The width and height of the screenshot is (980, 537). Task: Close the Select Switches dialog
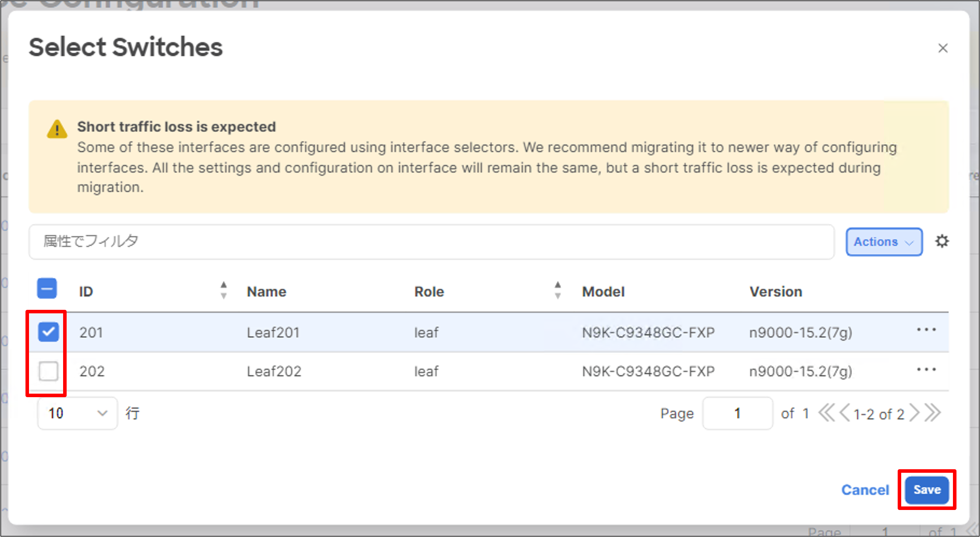click(x=943, y=48)
